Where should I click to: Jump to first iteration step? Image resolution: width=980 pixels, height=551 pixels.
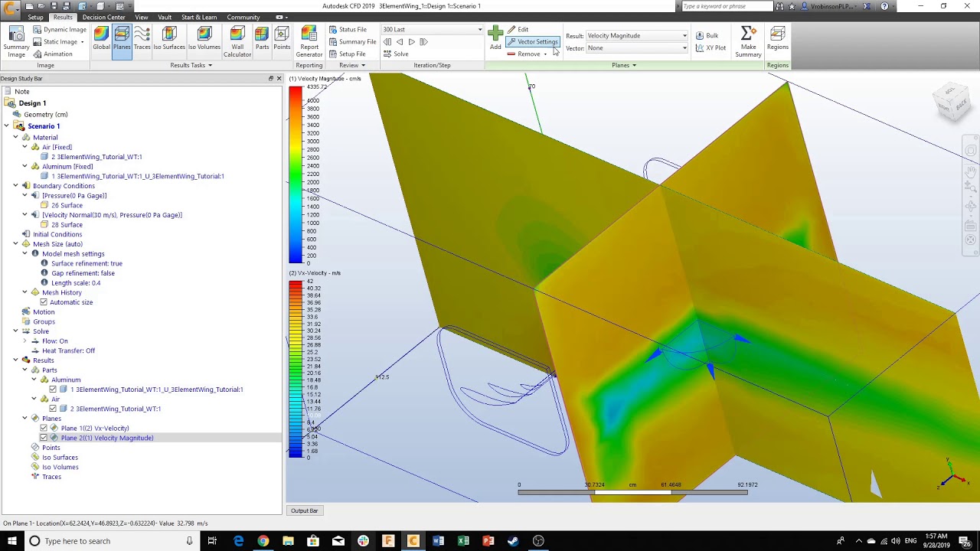click(x=387, y=42)
